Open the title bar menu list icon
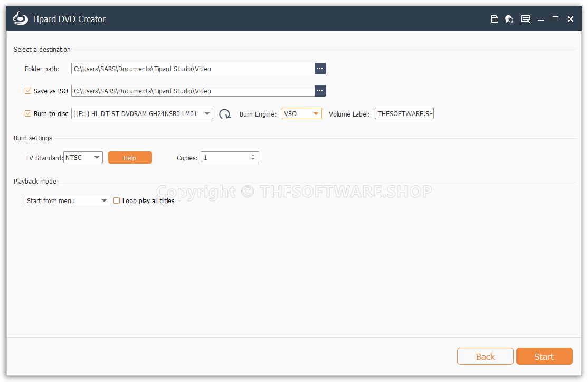 click(526, 19)
